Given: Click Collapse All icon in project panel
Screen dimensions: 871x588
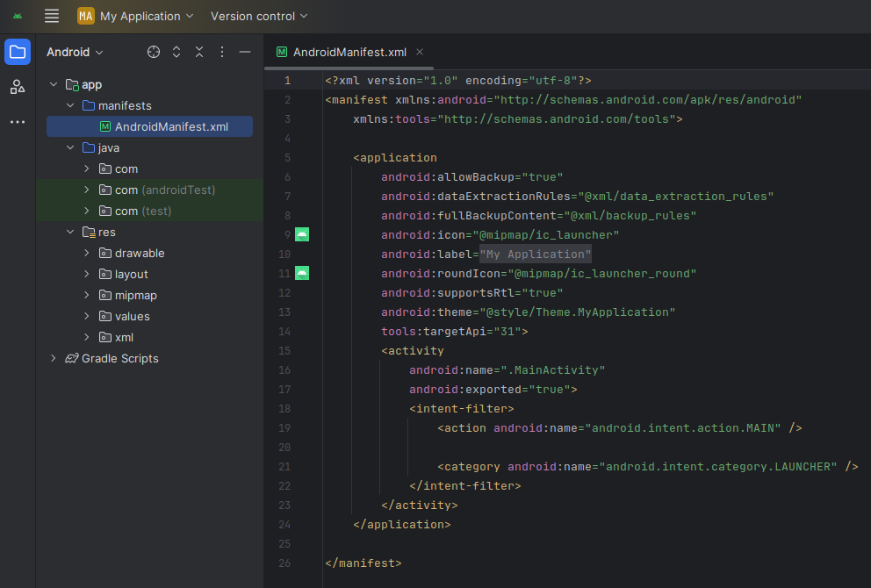Looking at the screenshot, I should coord(199,52).
